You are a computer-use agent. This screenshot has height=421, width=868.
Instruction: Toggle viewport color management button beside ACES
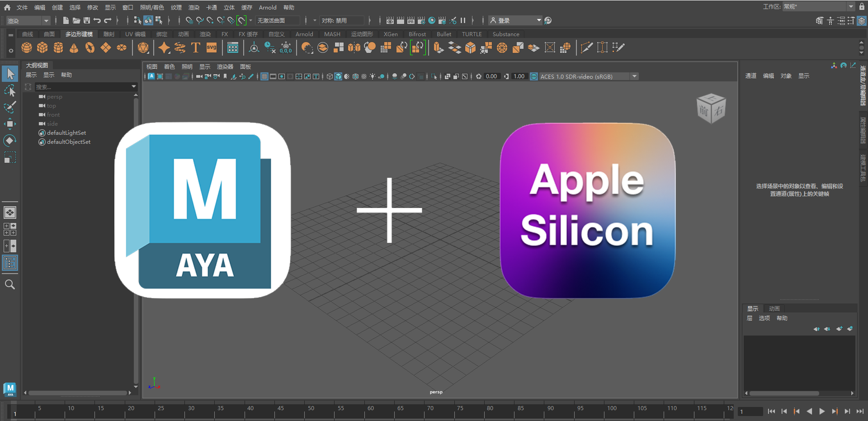point(534,76)
